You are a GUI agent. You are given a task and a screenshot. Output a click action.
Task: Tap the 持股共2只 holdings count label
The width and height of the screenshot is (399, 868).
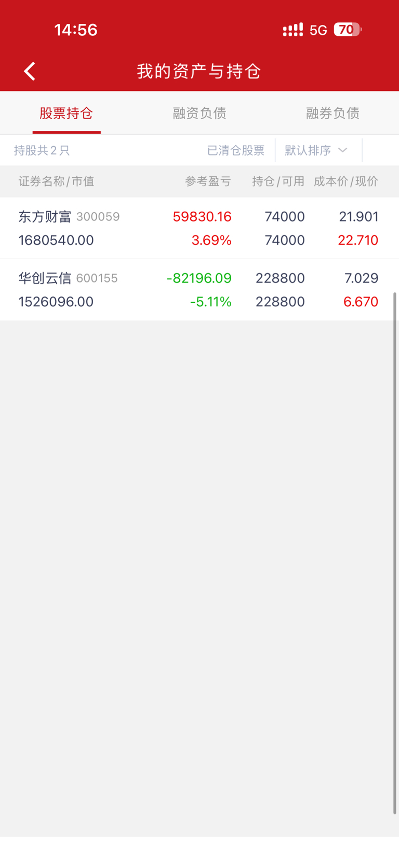click(x=42, y=150)
